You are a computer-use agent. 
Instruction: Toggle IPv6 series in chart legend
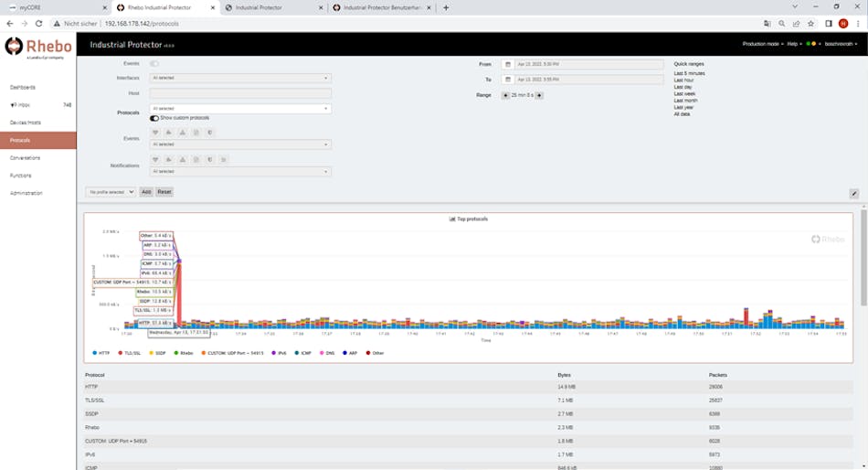(x=279, y=353)
